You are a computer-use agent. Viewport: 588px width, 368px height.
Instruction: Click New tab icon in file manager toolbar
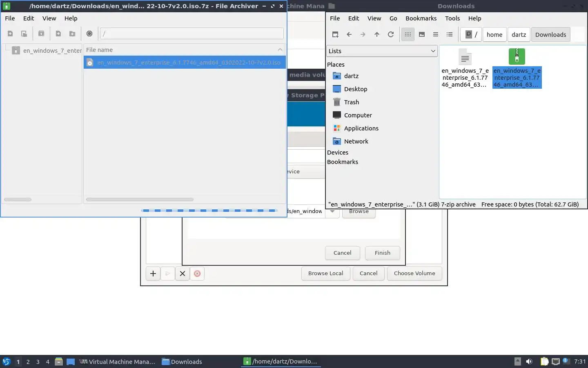335,35
